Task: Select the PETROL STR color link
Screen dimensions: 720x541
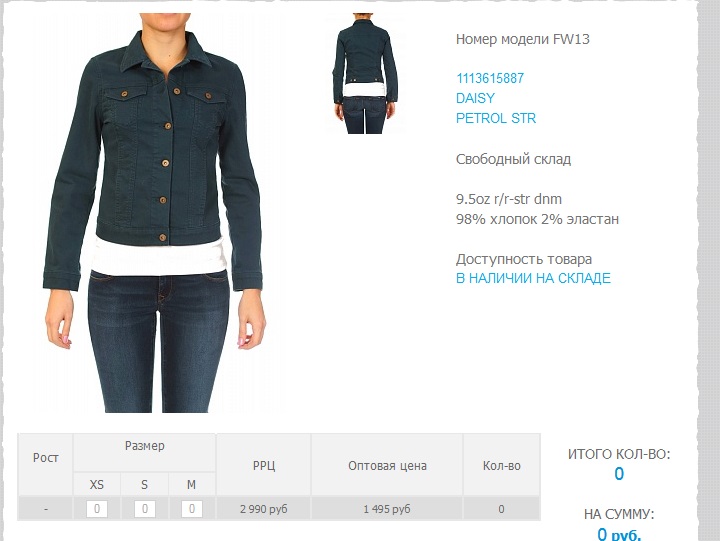Action: pos(496,118)
